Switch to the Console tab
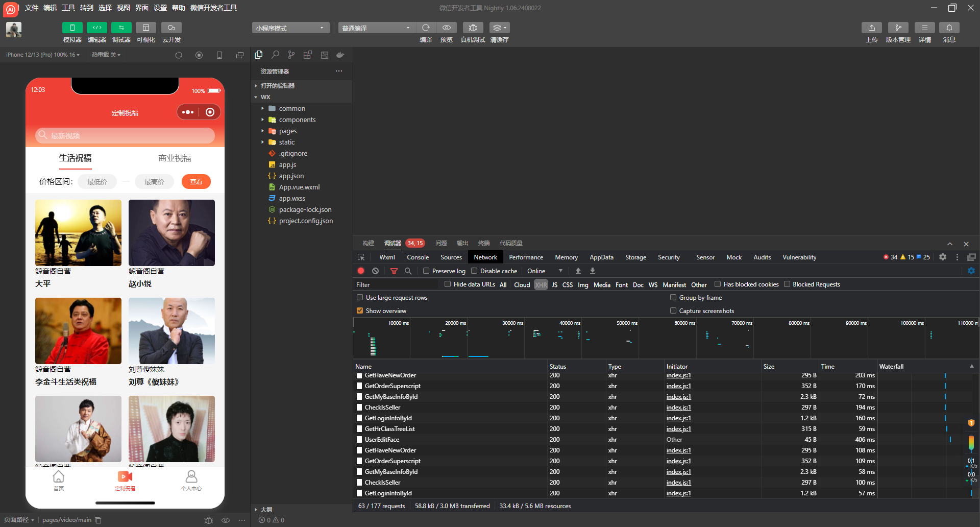This screenshot has width=980, height=527. [418, 257]
